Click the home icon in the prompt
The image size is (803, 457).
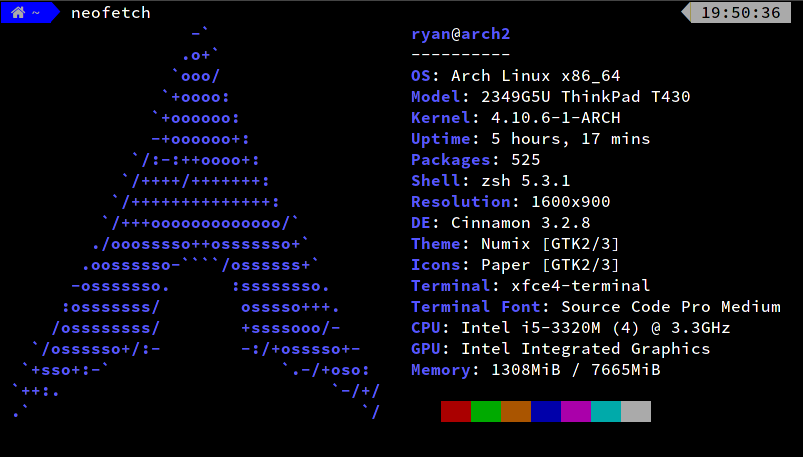(18, 13)
